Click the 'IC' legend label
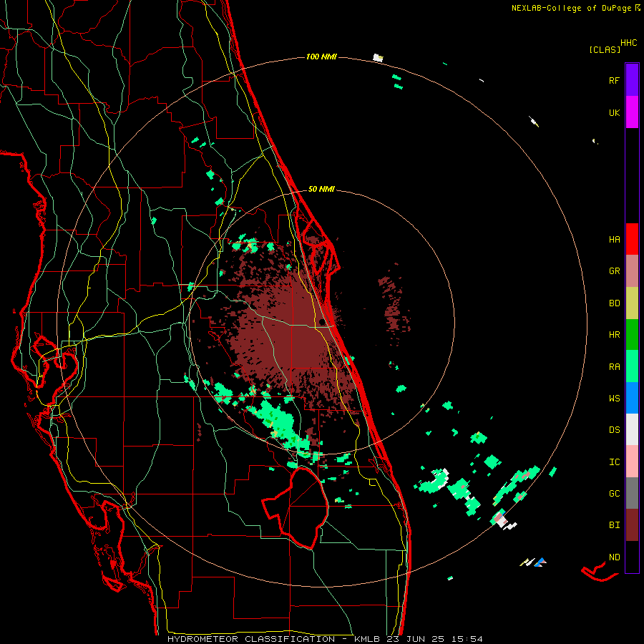The height and width of the screenshot is (644, 644). pyautogui.click(x=614, y=462)
